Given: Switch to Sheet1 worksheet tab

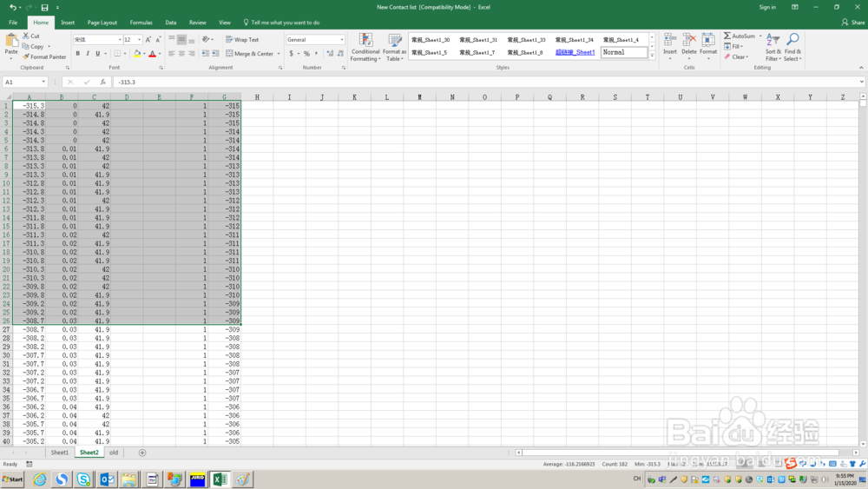Looking at the screenshot, I should [59, 453].
